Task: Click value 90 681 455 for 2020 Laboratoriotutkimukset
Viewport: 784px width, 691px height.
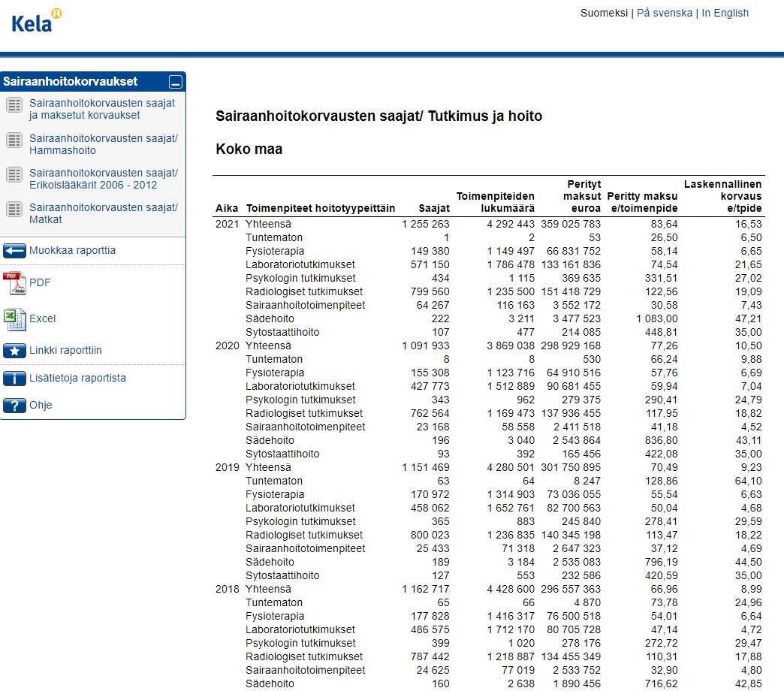Action: (x=574, y=386)
